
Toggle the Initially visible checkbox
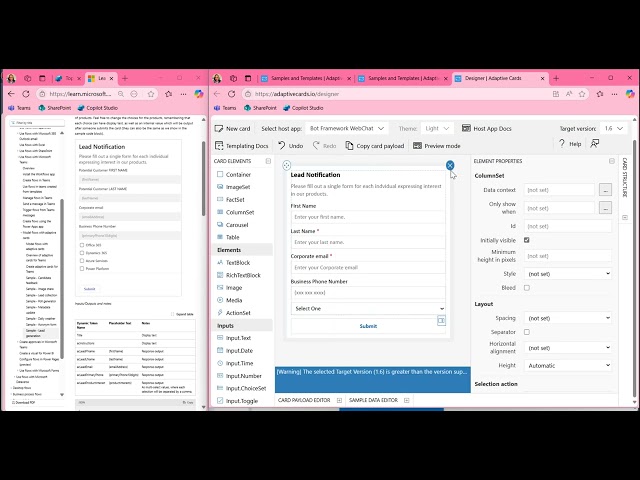point(527,240)
